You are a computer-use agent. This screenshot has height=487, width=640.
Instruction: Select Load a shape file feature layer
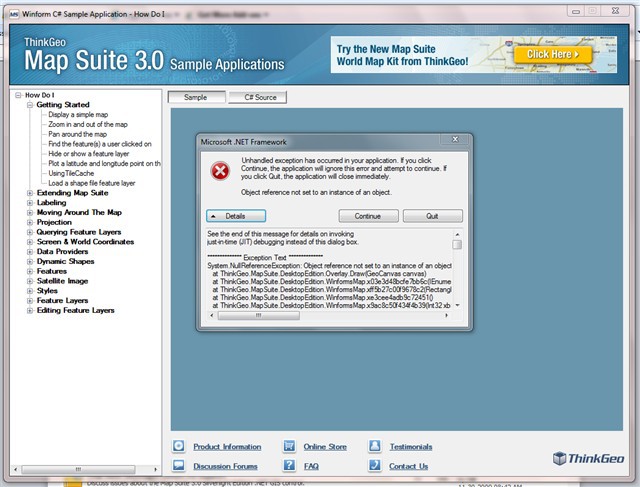[x=91, y=183]
